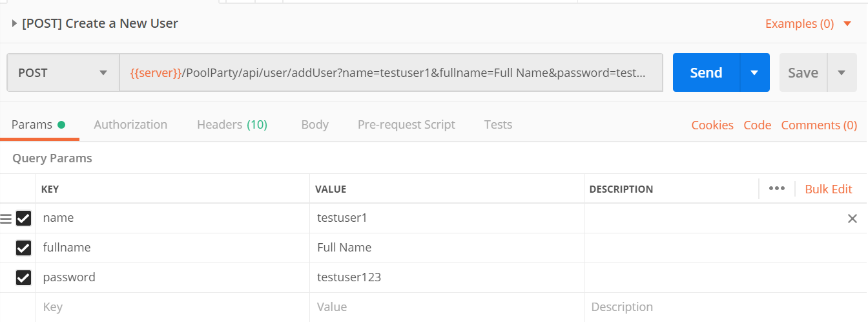Open the Pre-request Script tab
Image resolution: width=868 pixels, height=322 pixels.
[x=406, y=125]
